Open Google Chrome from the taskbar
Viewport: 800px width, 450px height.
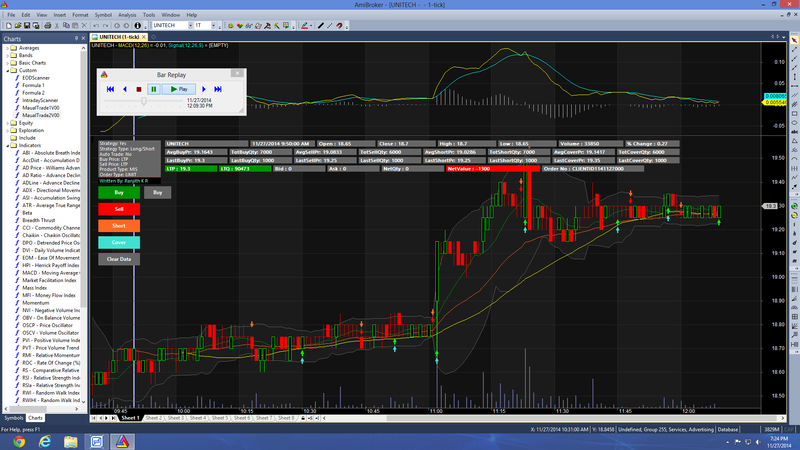(x=19, y=441)
